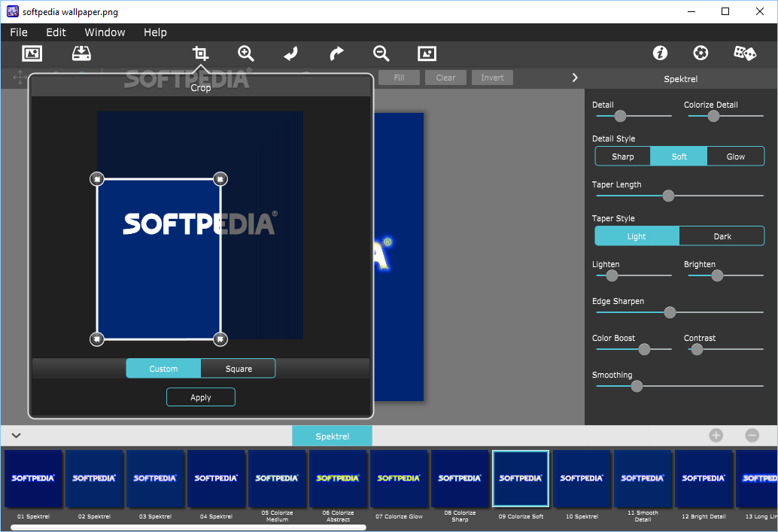Select the 02 Spektrel preset thumbnail
This screenshot has height=532, width=778.
pos(94,479)
